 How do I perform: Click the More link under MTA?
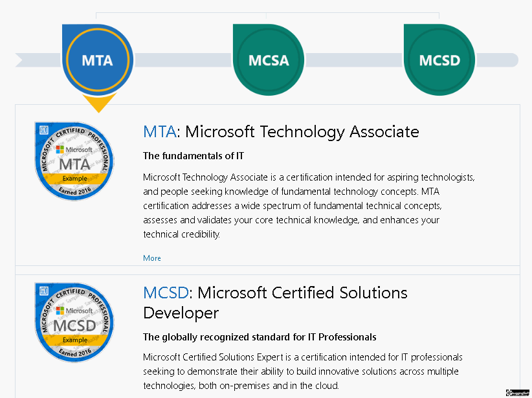point(152,258)
